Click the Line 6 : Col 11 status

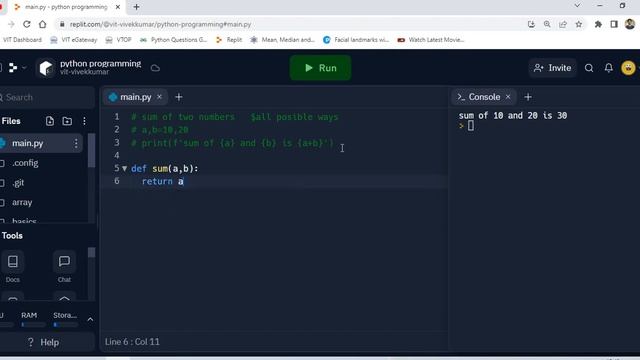coord(132,342)
